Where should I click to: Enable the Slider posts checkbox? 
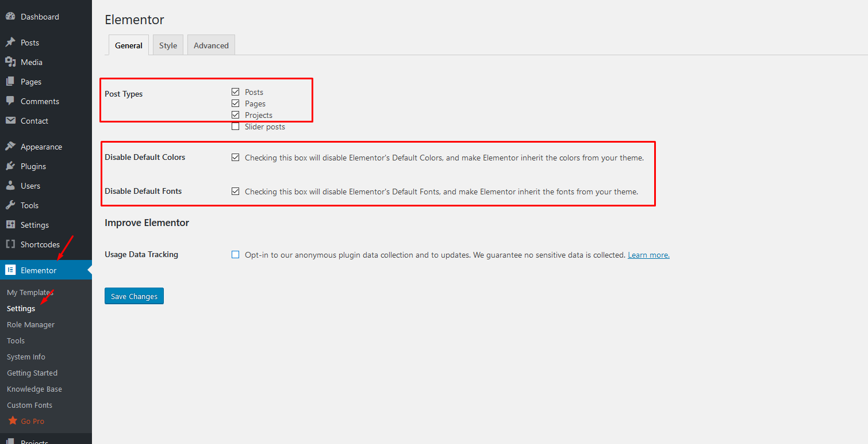click(235, 127)
